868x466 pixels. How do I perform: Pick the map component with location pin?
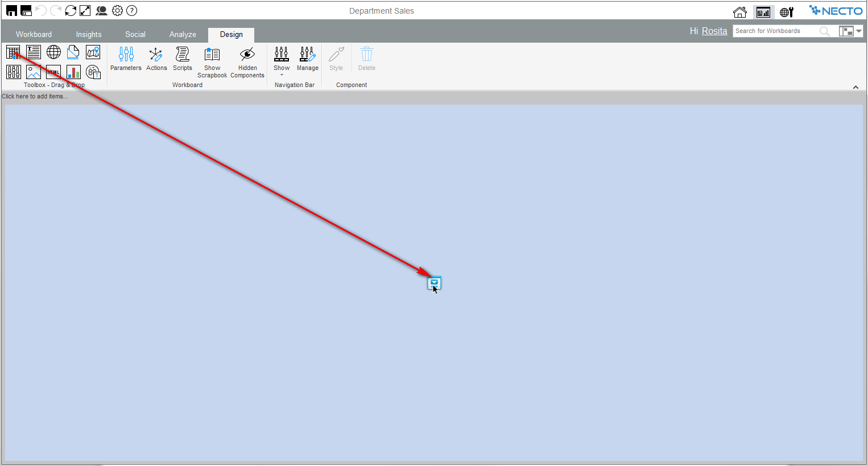(x=93, y=52)
